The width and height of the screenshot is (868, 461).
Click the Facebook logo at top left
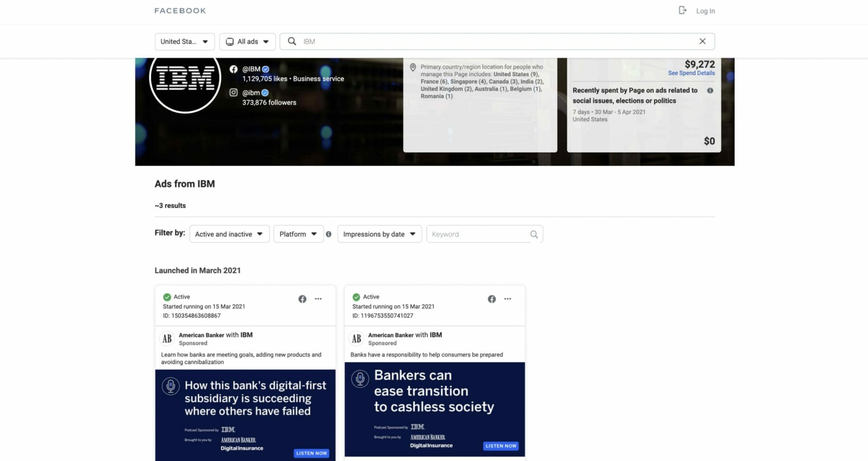click(x=180, y=10)
